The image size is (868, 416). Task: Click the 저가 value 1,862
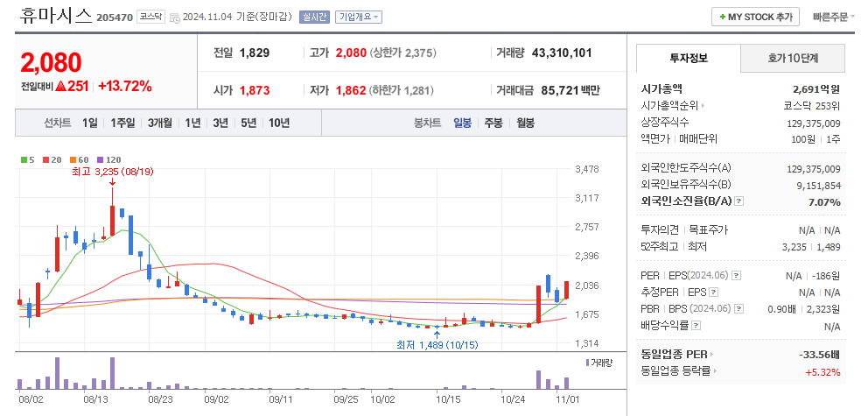pyautogui.click(x=351, y=90)
